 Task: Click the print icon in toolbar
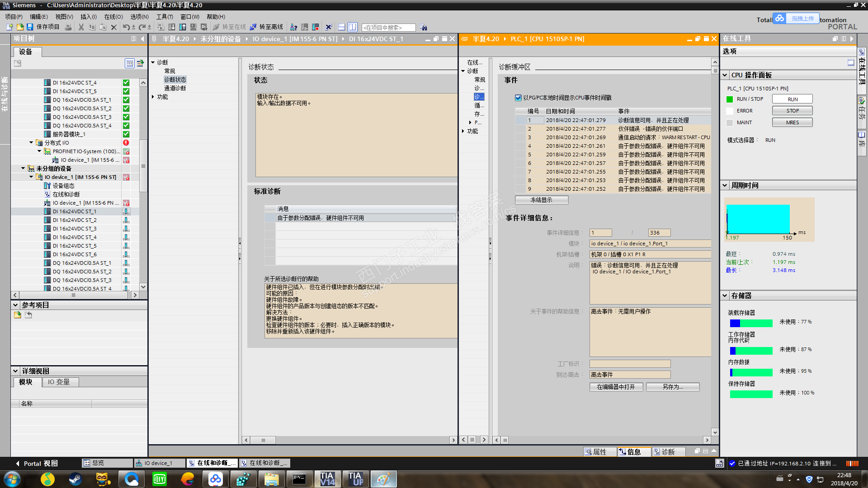(68, 27)
